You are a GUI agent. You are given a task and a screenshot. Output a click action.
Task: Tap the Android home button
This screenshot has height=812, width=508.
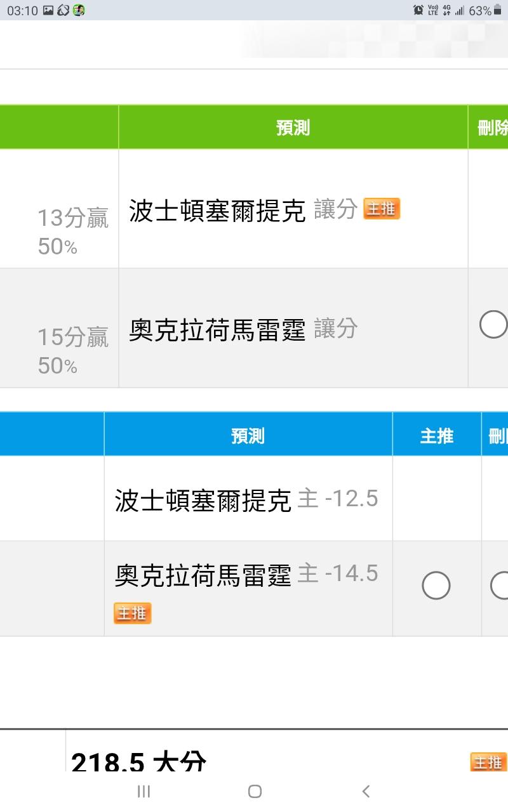255,791
